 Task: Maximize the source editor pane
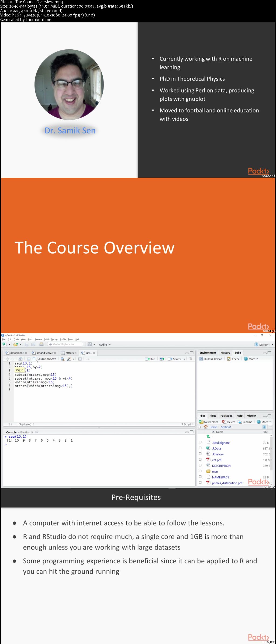[x=192, y=353]
